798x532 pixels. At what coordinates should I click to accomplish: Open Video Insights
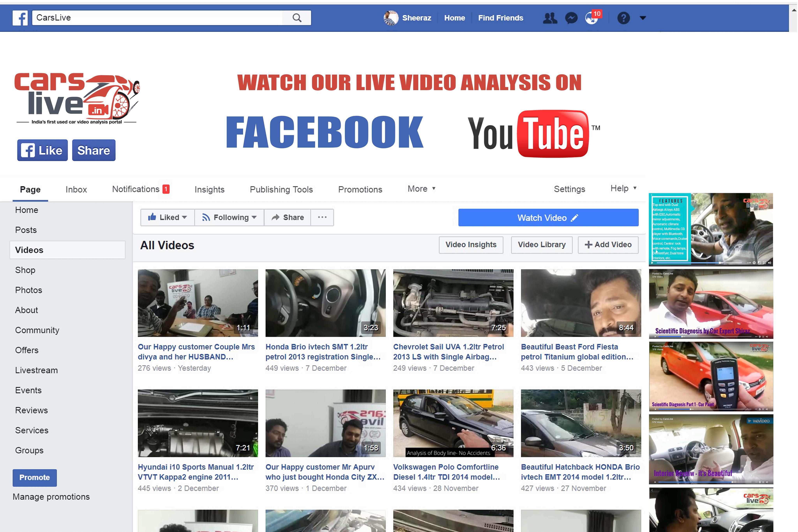(471, 245)
